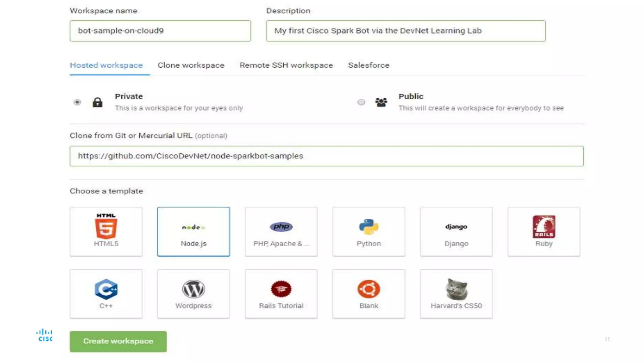Select the Private workspace radio button
Viewport: 644px width, 362px height.
click(77, 102)
